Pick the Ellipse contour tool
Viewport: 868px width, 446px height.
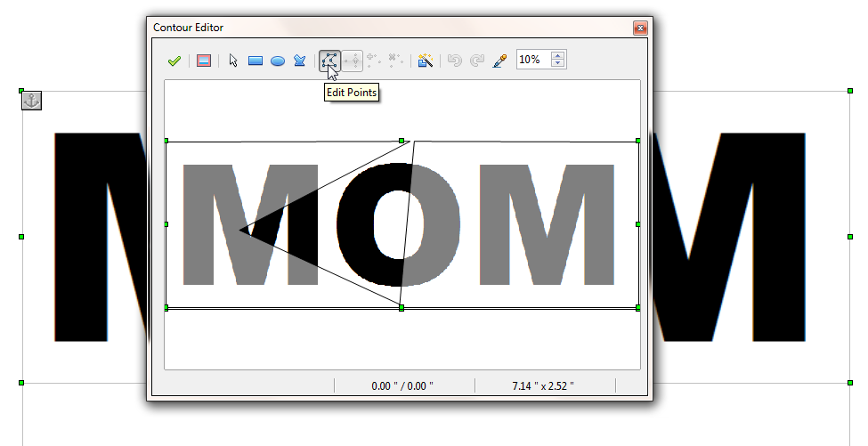click(278, 61)
